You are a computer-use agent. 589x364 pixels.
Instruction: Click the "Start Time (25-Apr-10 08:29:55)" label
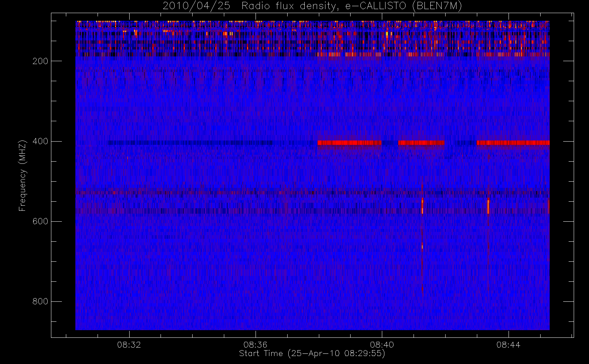(312, 353)
